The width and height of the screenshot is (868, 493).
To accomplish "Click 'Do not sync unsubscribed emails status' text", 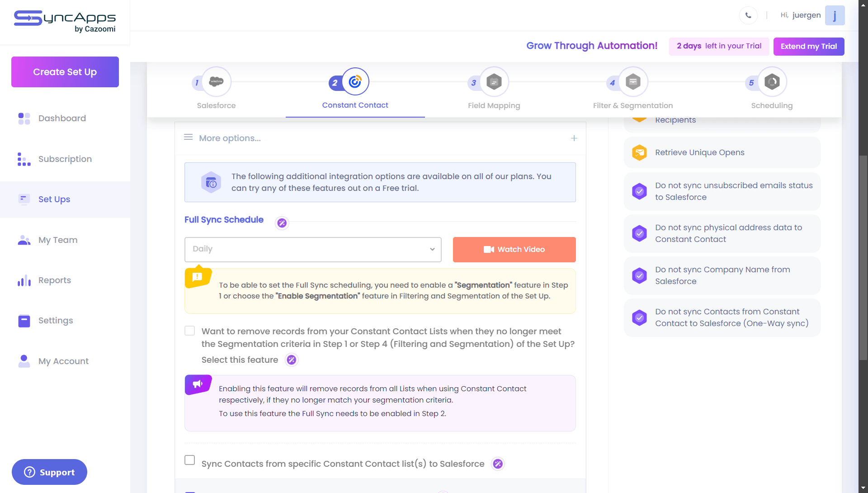I will [x=734, y=191].
